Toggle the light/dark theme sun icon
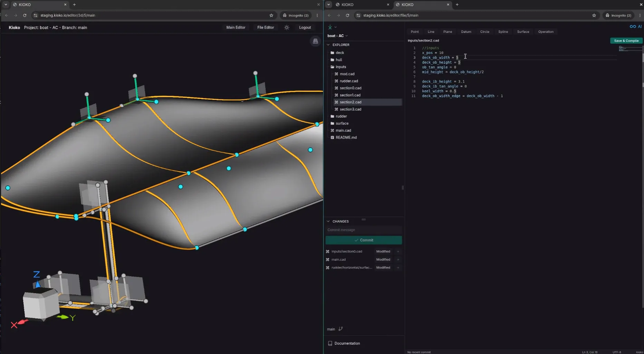Screen dimensions: 644x354 pos(287,27)
